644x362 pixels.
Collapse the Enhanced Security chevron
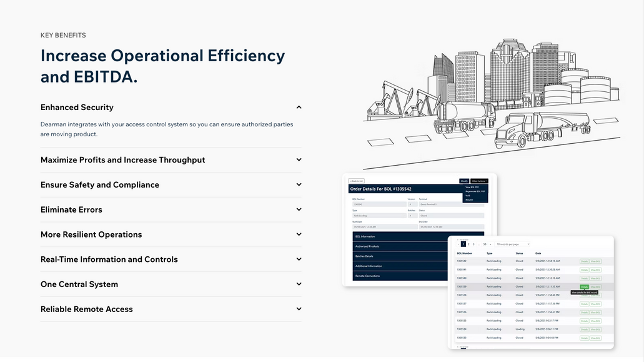[x=299, y=108]
